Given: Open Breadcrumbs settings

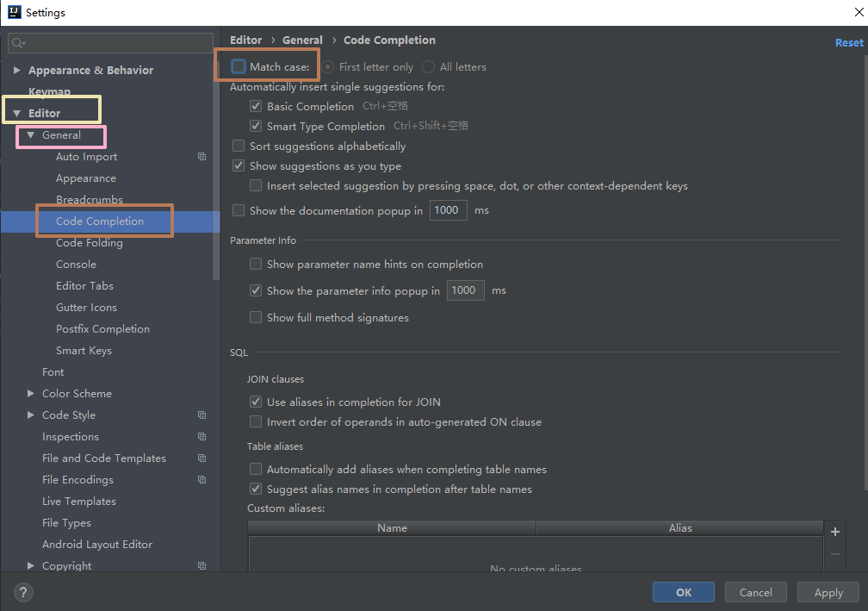Looking at the screenshot, I should click(x=90, y=199).
